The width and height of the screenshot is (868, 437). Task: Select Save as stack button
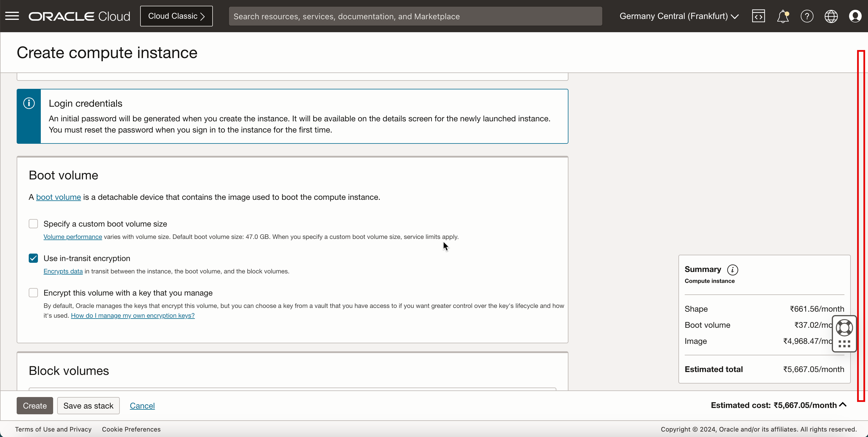(88, 406)
